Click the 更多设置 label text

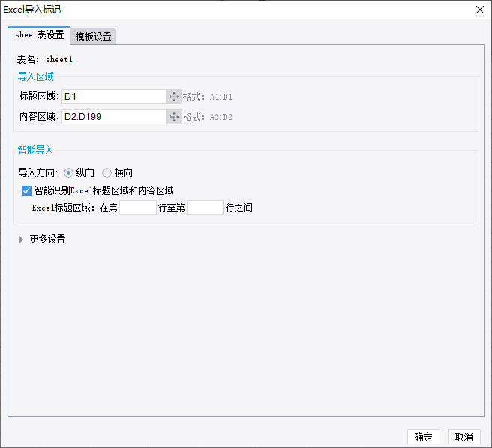click(47, 240)
